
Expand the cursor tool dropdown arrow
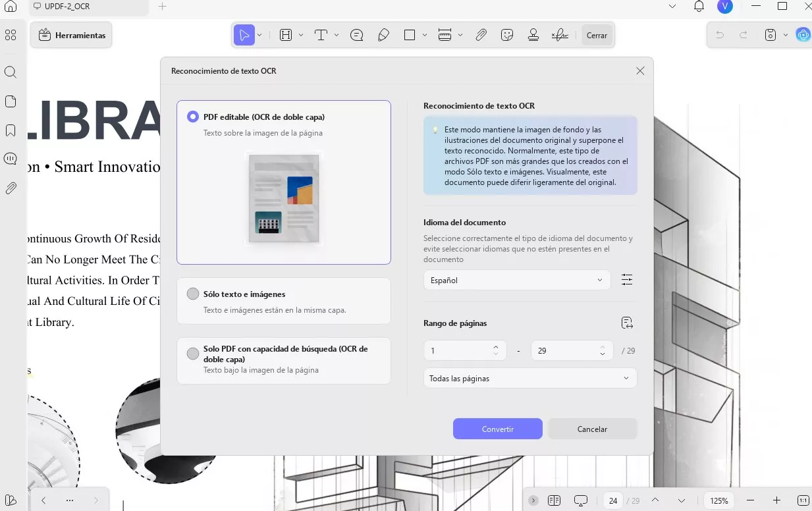click(x=259, y=35)
